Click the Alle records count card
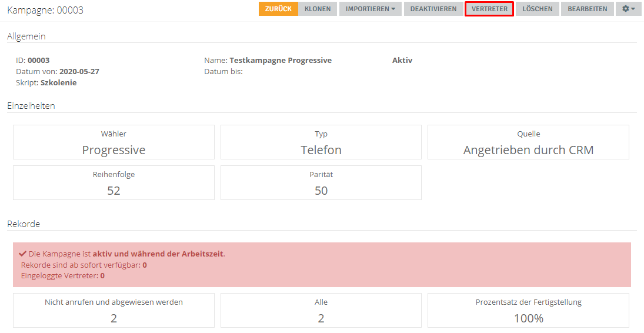The width and height of the screenshot is (644, 333). coord(321,311)
